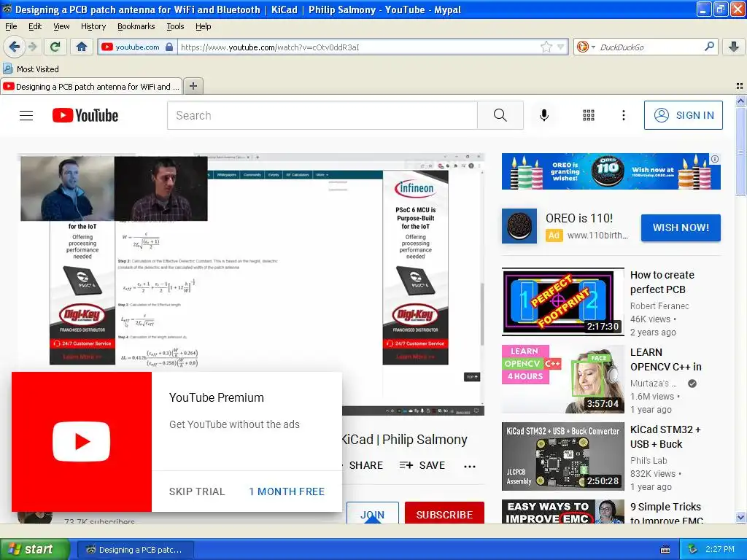Reload the current page
The image size is (747, 560).
pyautogui.click(x=55, y=47)
